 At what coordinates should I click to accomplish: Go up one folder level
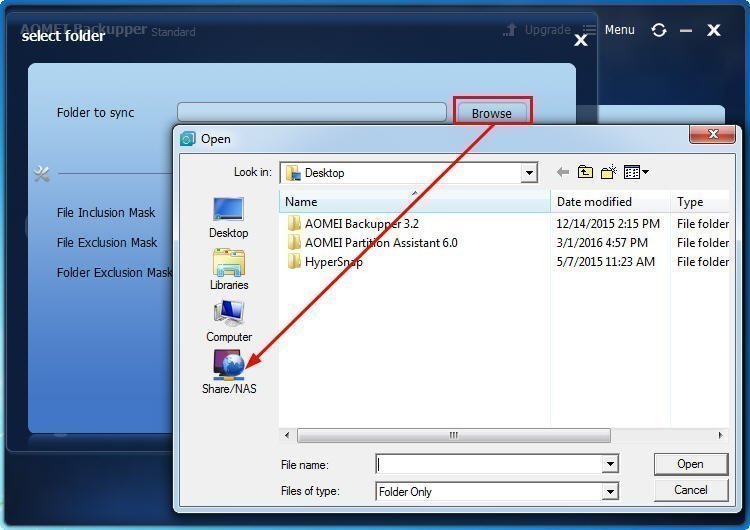click(x=585, y=172)
